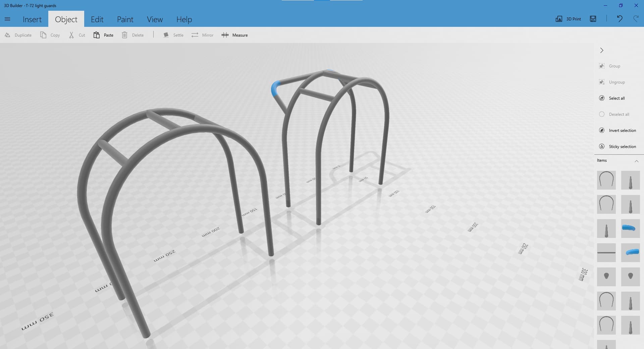Select the horizontal bar item thumbnail
The width and height of the screenshot is (644, 349).
[606, 253]
